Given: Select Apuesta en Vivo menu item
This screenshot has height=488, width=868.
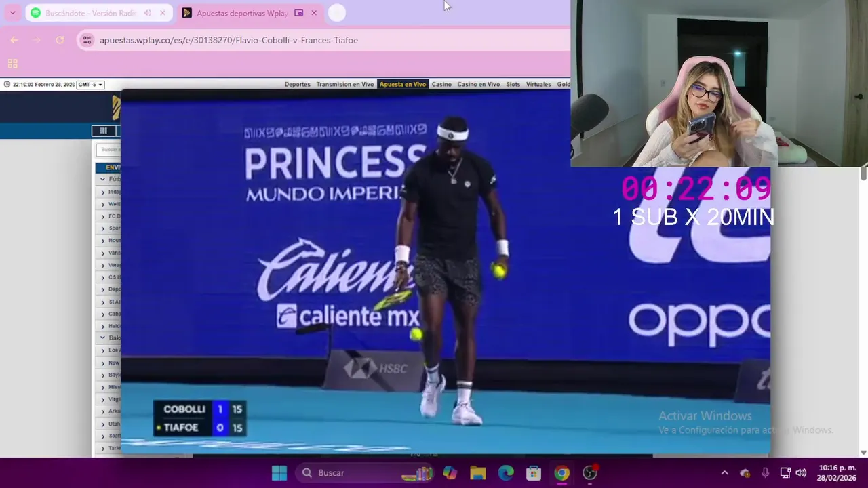Looking at the screenshot, I should pos(403,84).
